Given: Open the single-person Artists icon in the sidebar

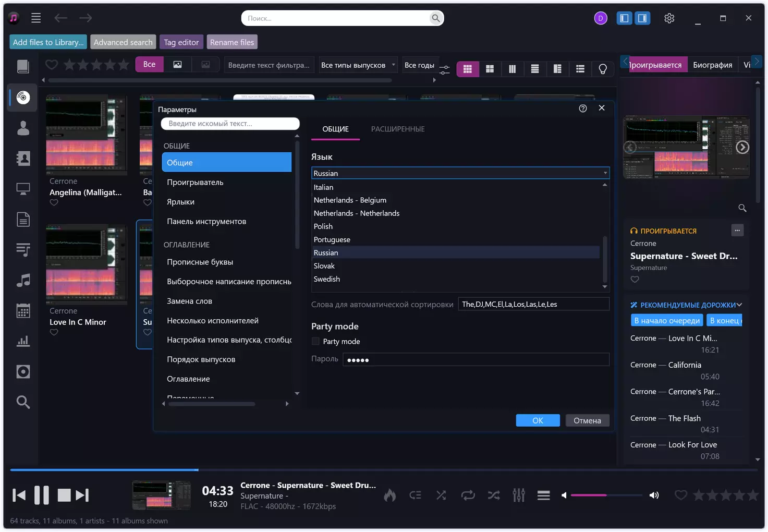Looking at the screenshot, I should coord(23,128).
